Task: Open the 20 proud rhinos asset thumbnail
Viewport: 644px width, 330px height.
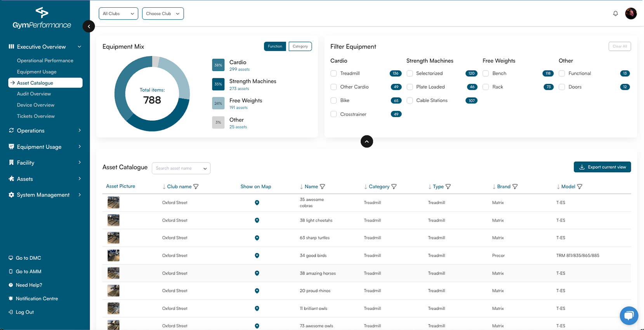Action: click(113, 291)
